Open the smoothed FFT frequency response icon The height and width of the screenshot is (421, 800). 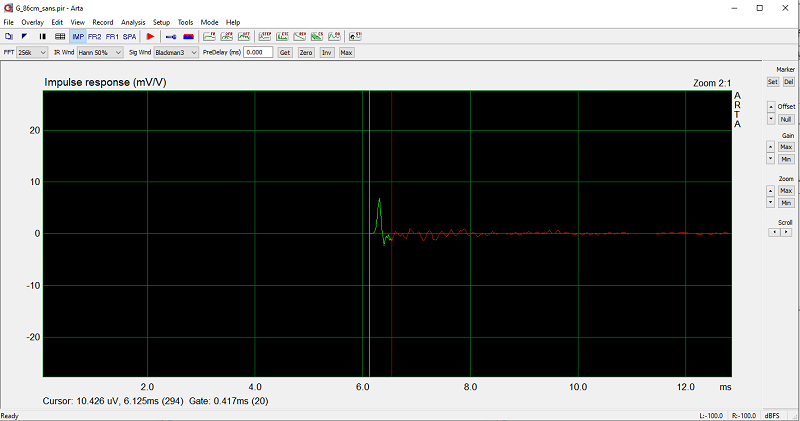(x=244, y=36)
